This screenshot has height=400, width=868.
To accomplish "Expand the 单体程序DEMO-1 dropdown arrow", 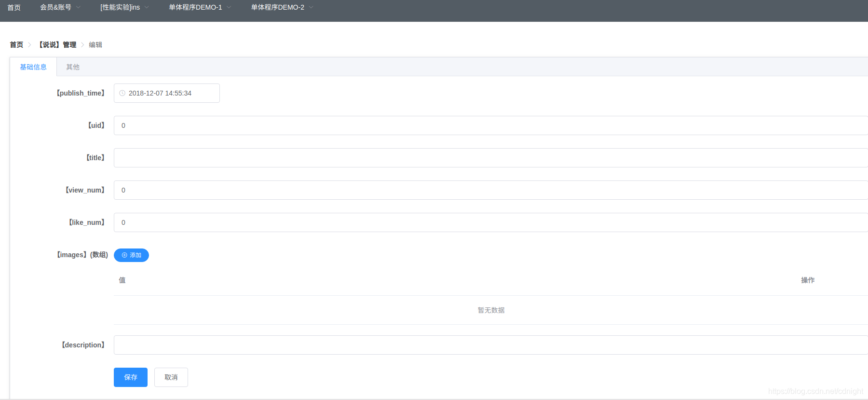I will tap(229, 7).
